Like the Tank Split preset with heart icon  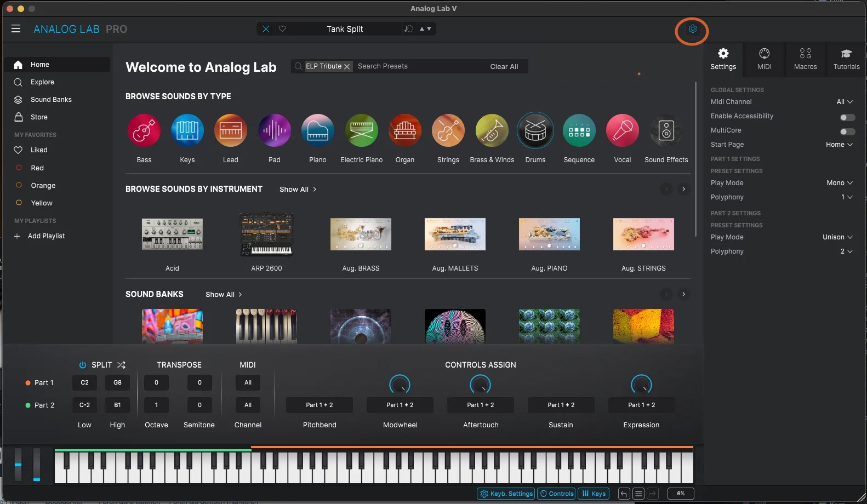click(282, 28)
